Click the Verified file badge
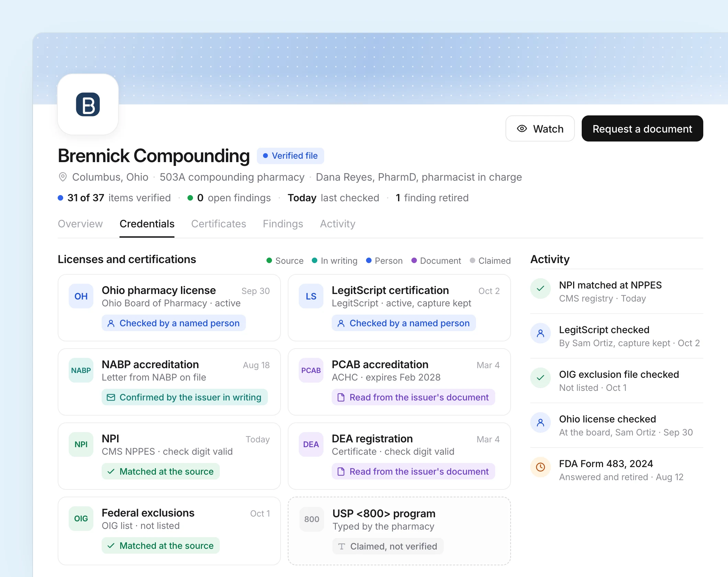Screen dimensions: 728x577 click(x=291, y=156)
